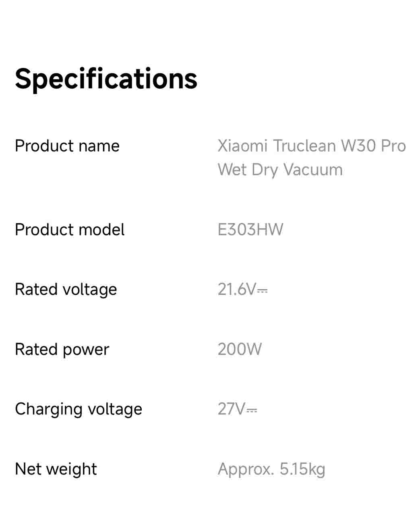Click the DC symbol after 21.6V
This screenshot has height=524, width=420.
(x=262, y=291)
